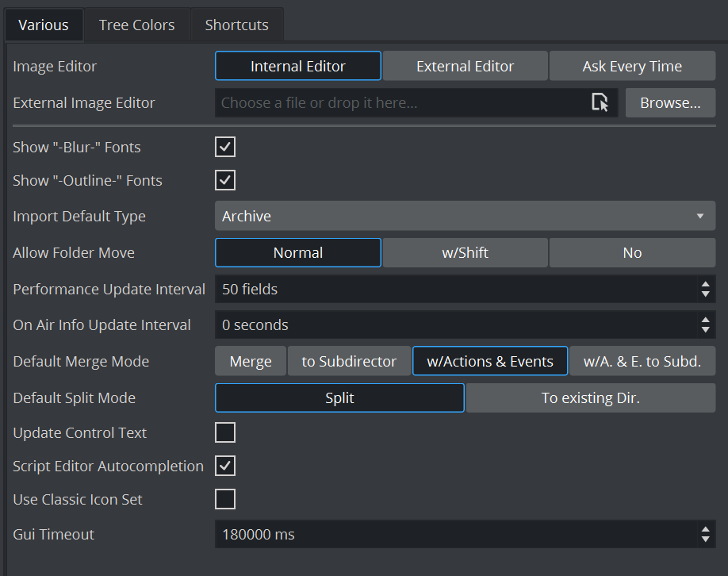
Task: Increase the Performance Update Interval value
Action: point(705,284)
